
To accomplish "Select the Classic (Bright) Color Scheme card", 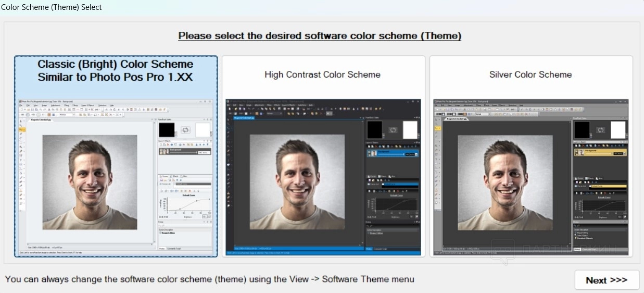I will [x=115, y=70].
